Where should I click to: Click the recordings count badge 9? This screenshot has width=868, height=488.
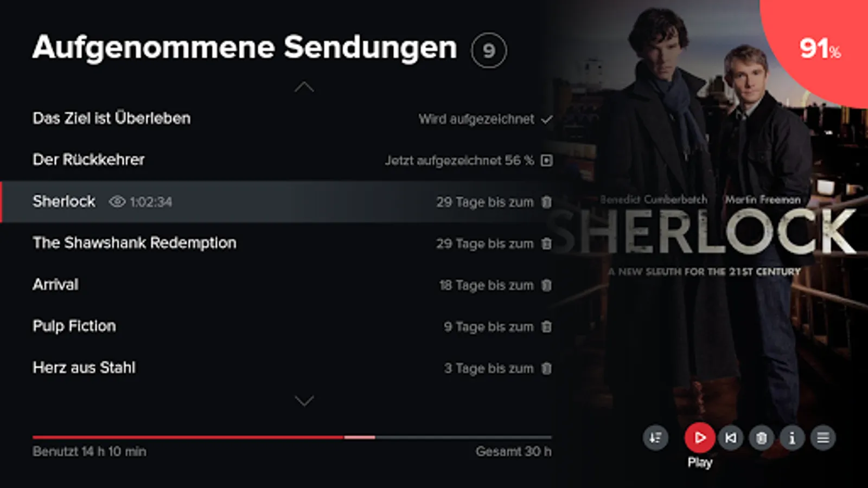coord(489,50)
